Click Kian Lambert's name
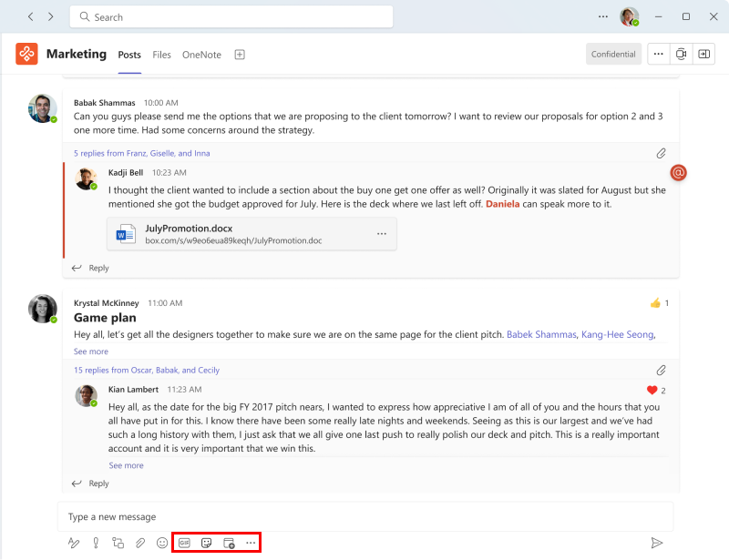 pyautogui.click(x=133, y=390)
